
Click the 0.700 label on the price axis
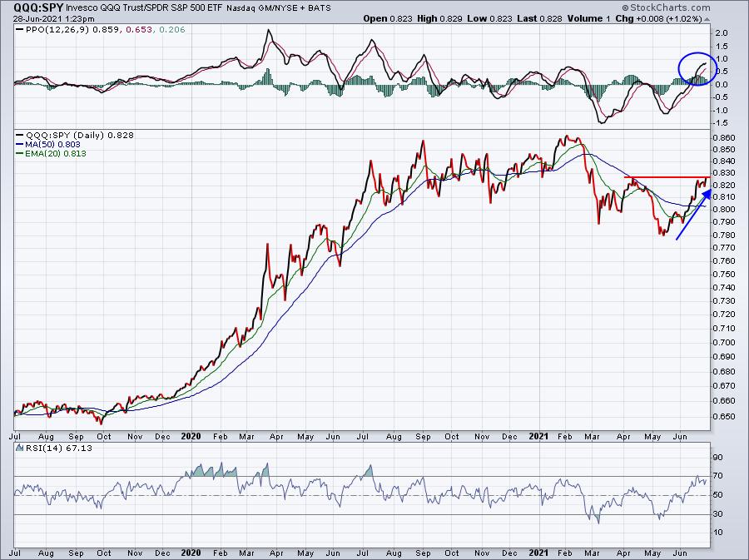pos(724,342)
